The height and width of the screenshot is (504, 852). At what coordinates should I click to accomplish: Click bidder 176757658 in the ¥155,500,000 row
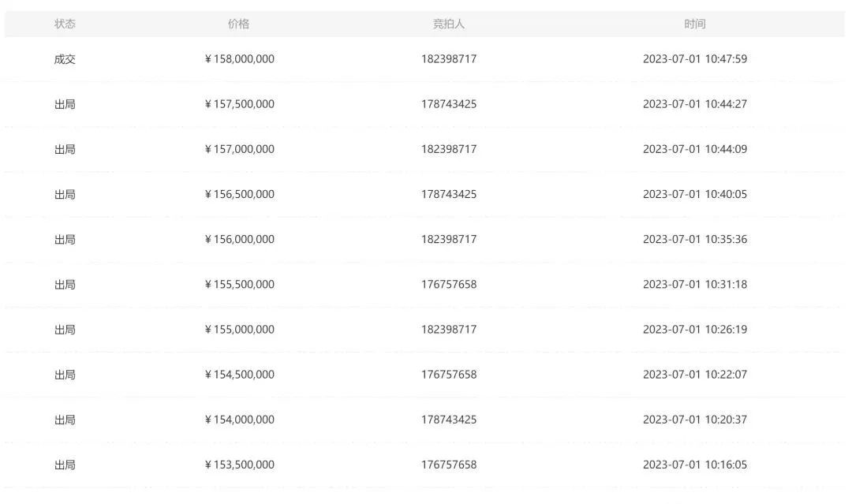coord(449,284)
